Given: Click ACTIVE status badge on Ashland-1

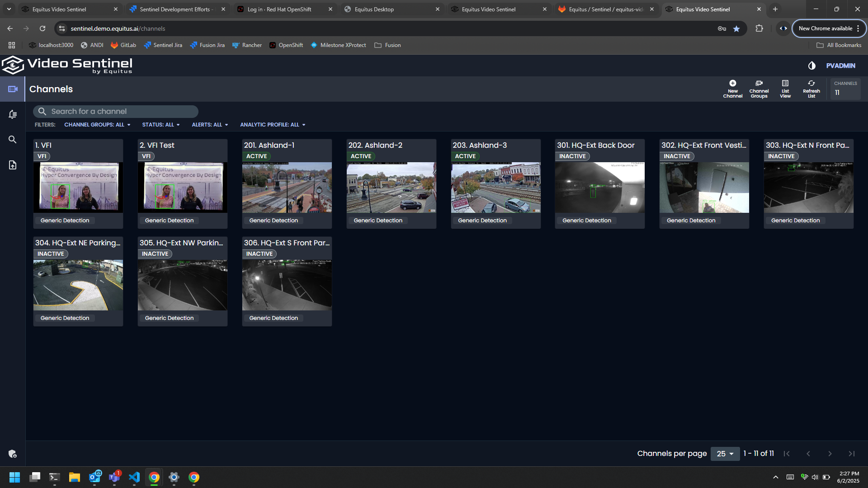Looking at the screenshot, I should [256, 156].
